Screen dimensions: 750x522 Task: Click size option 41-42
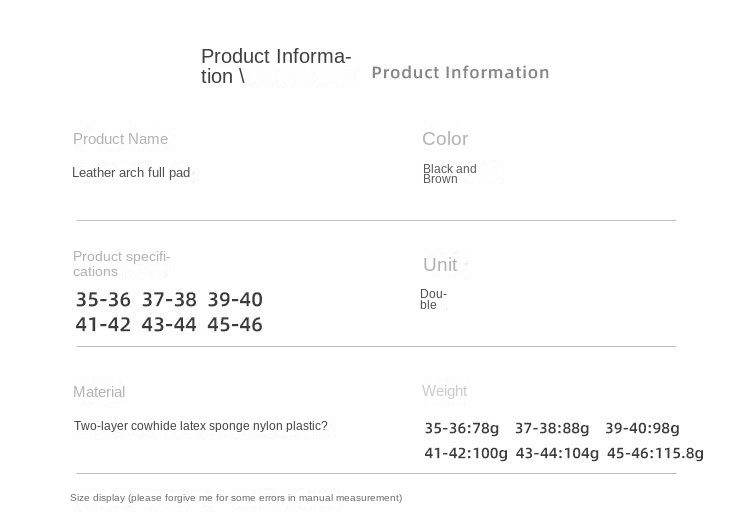point(103,325)
